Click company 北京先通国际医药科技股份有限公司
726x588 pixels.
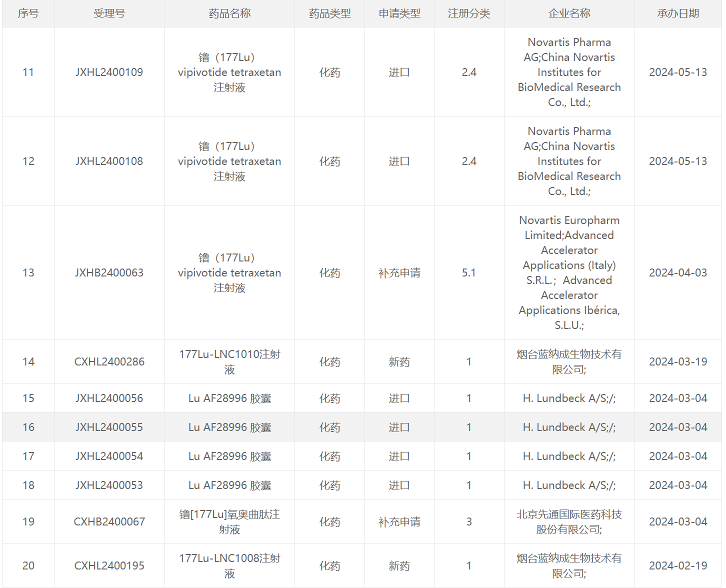pyautogui.click(x=569, y=521)
